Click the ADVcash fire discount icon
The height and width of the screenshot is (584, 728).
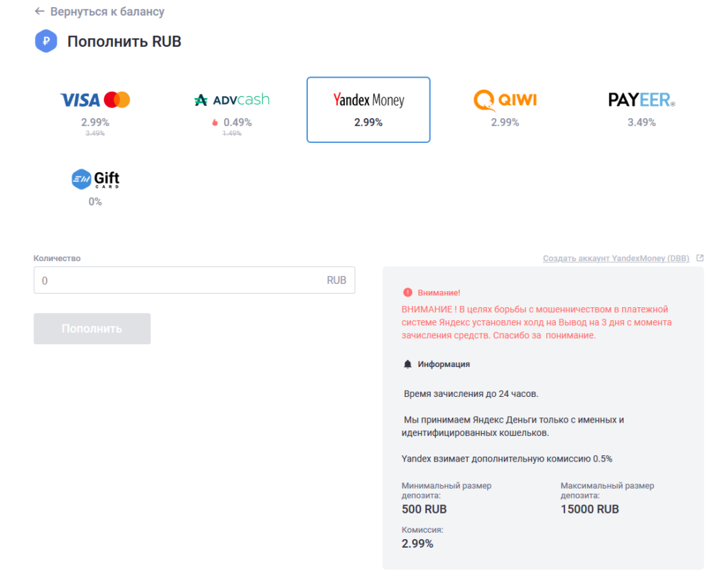click(215, 122)
